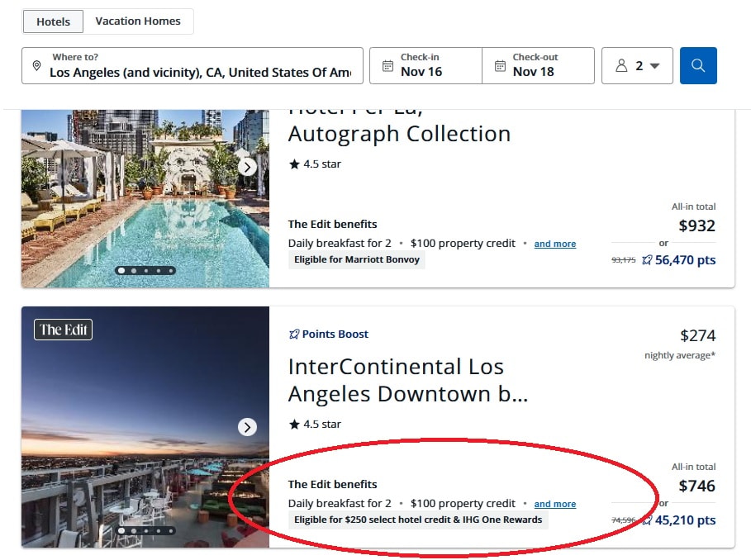Open InterContinental Los Angeles Downtown title
Image resolution: width=751 pixels, height=560 pixels.
click(x=407, y=380)
